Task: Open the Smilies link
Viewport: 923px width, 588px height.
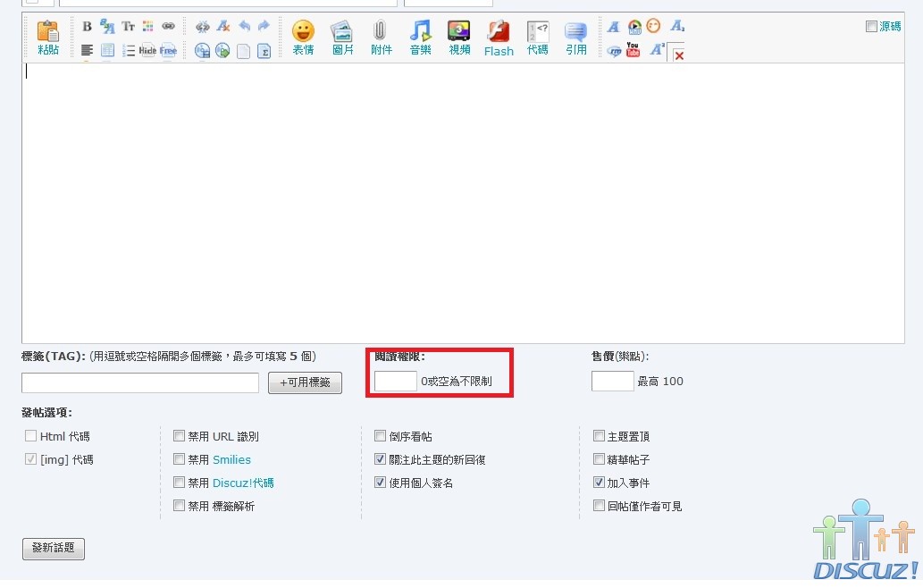Action: click(x=231, y=459)
